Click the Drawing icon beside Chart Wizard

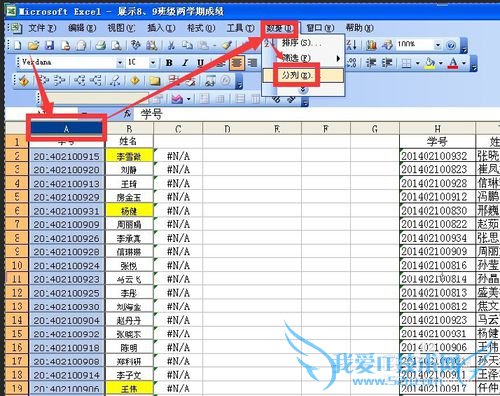(x=387, y=45)
